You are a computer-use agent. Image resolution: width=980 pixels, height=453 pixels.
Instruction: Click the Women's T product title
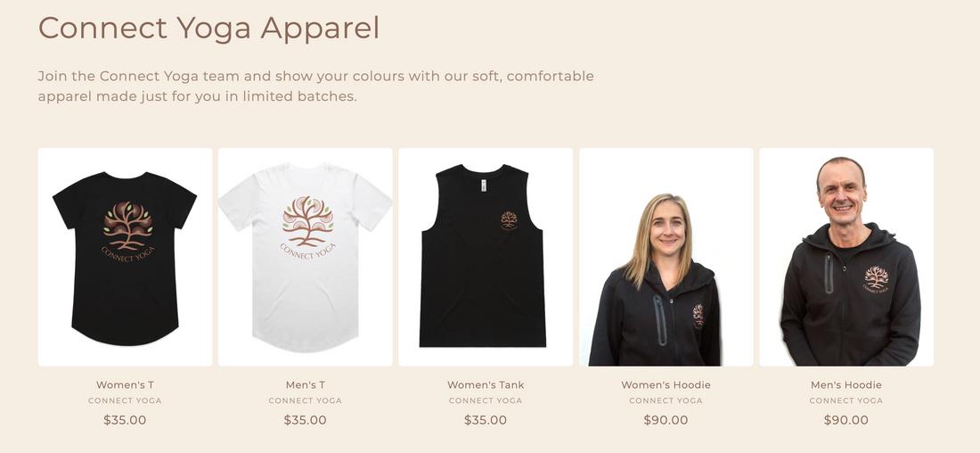pos(125,385)
